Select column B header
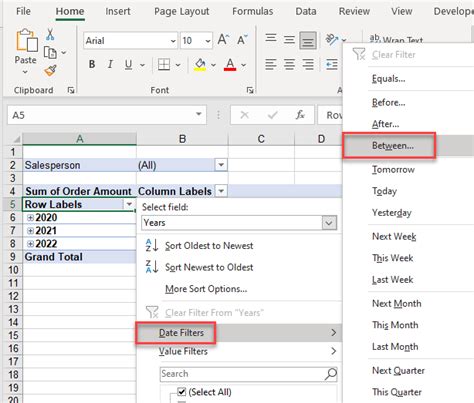 coord(182,139)
